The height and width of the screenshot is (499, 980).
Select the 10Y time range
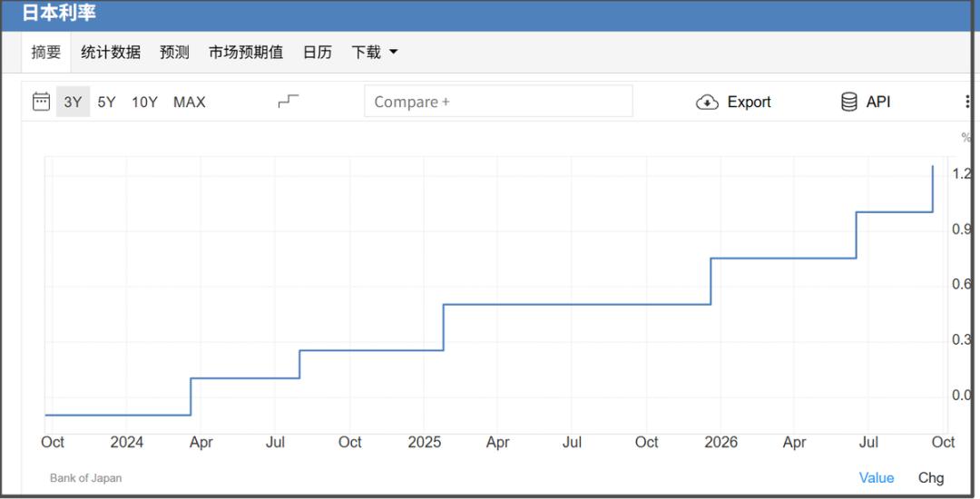point(144,102)
